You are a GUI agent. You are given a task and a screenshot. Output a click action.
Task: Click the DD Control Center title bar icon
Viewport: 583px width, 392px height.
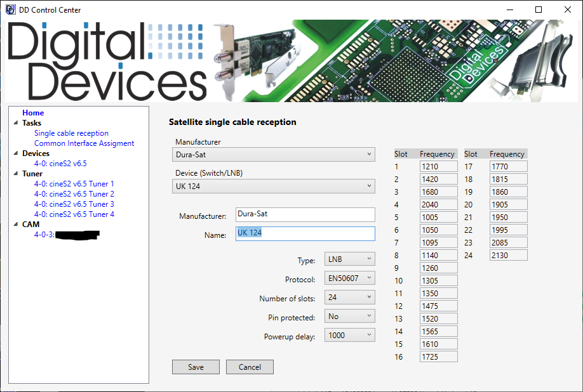point(10,10)
